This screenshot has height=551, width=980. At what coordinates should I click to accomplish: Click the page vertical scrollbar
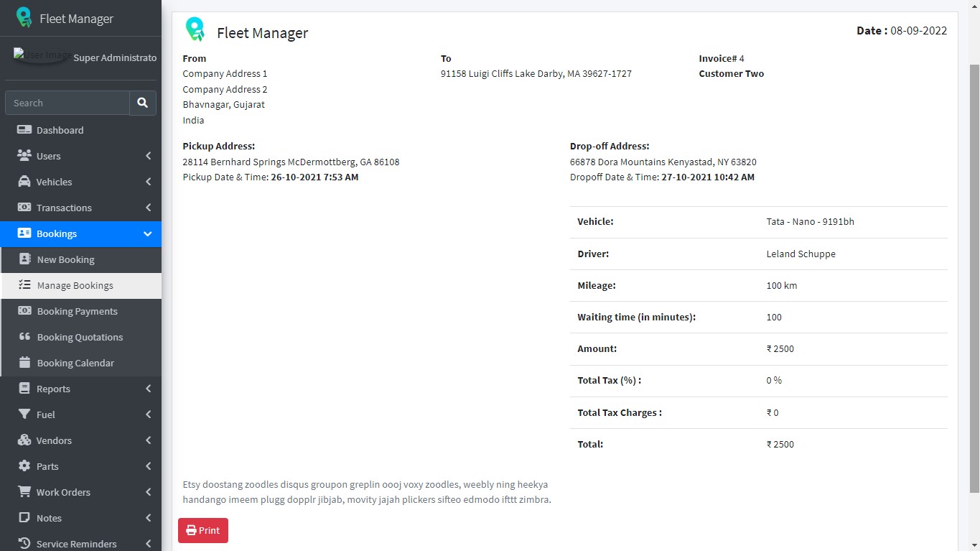tap(974, 279)
